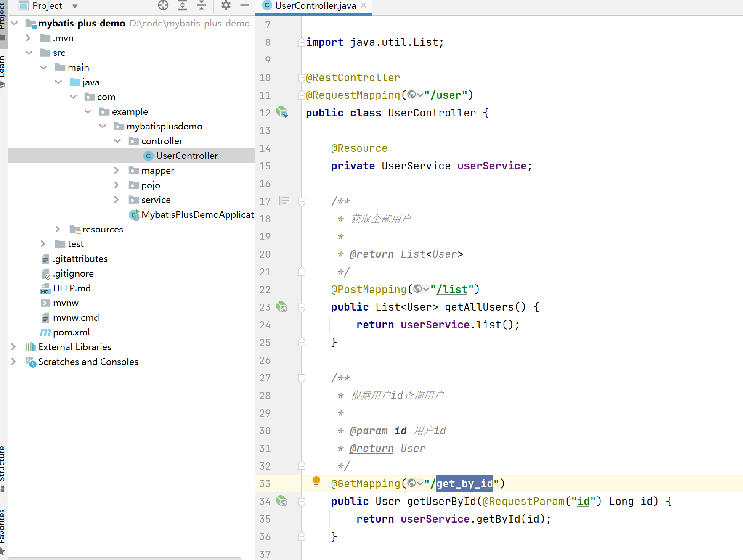
Task: Collapse the controller package folder
Action: 117,141
